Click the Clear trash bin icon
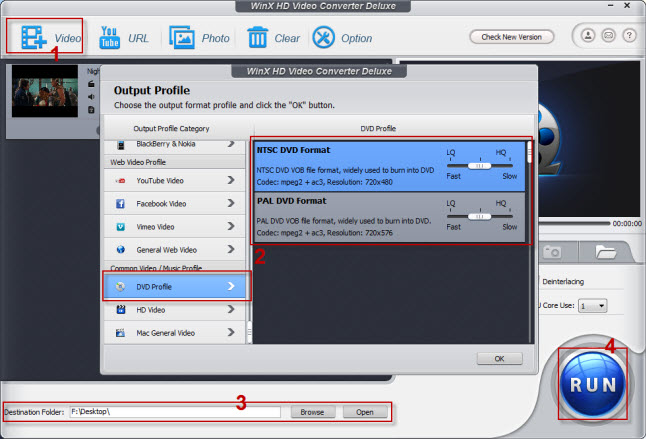 tap(257, 37)
